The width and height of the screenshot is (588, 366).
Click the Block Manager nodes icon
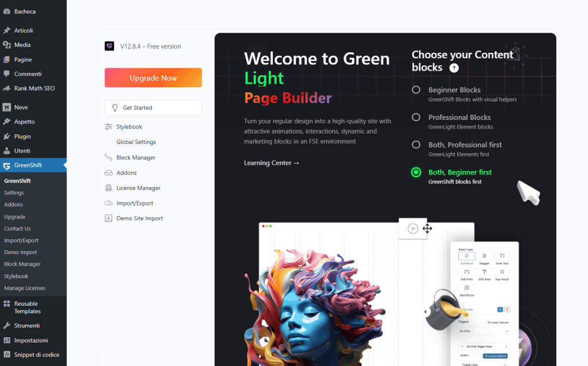coord(109,157)
